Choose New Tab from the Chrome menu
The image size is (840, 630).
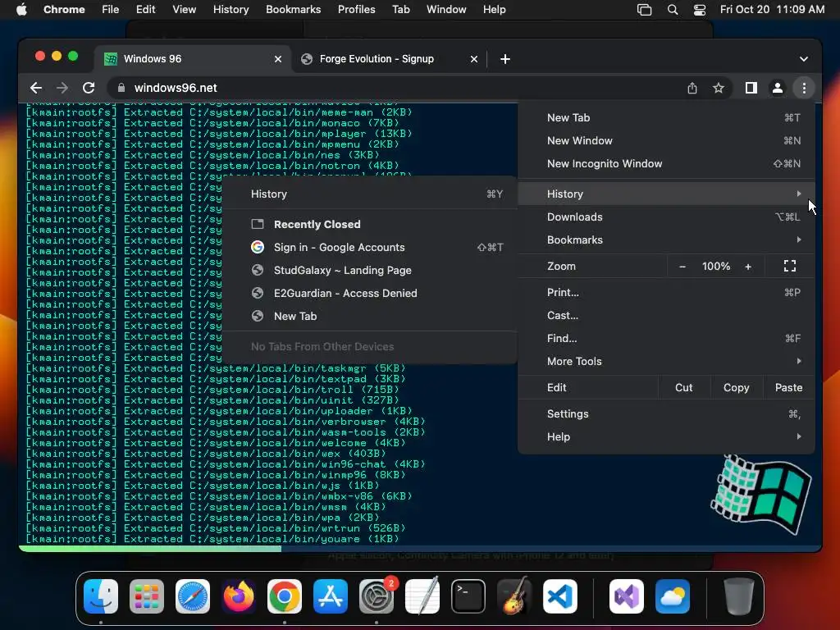(666, 118)
